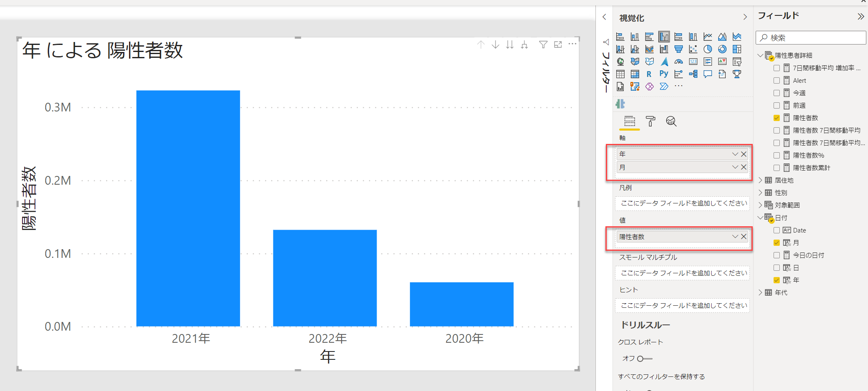Image resolution: width=868 pixels, height=391 pixels.
Task: Pick the scatter chart visual
Action: pyautogui.click(x=693, y=49)
